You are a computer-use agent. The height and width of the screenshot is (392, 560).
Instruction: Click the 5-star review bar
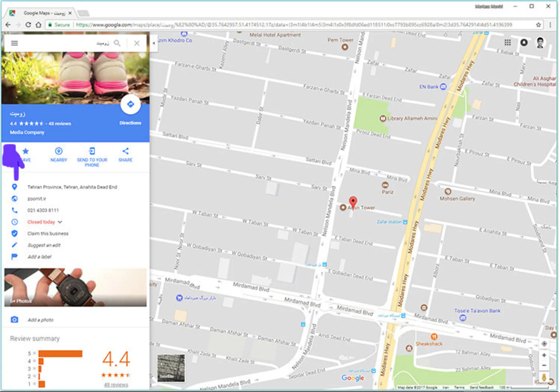60,353
